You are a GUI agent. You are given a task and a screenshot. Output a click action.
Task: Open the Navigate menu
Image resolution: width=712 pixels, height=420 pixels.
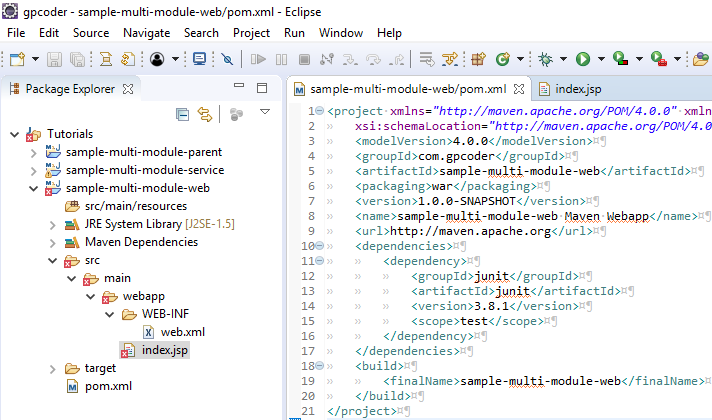coord(146,33)
